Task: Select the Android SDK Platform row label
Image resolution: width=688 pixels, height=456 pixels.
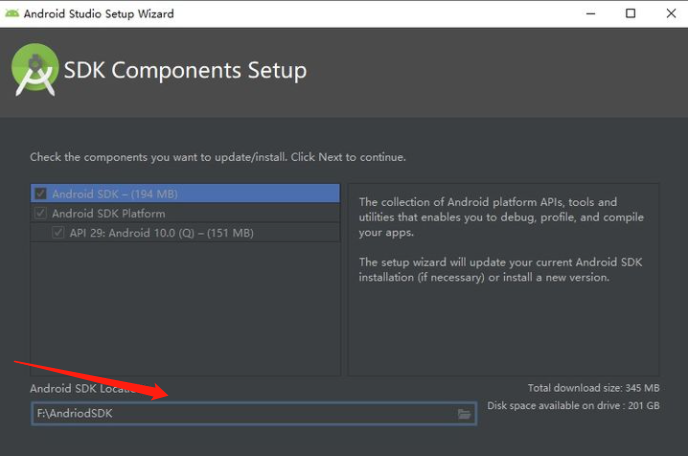Action: tap(108, 213)
